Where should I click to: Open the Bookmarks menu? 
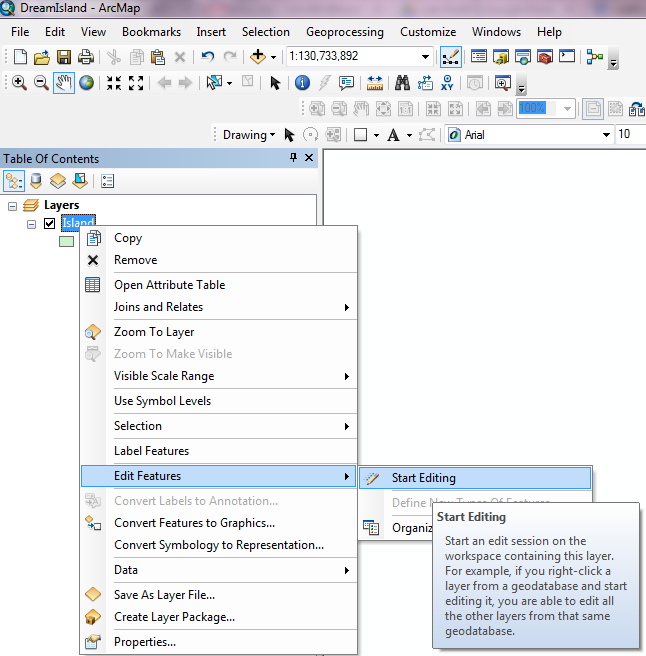(x=151, y=32)
